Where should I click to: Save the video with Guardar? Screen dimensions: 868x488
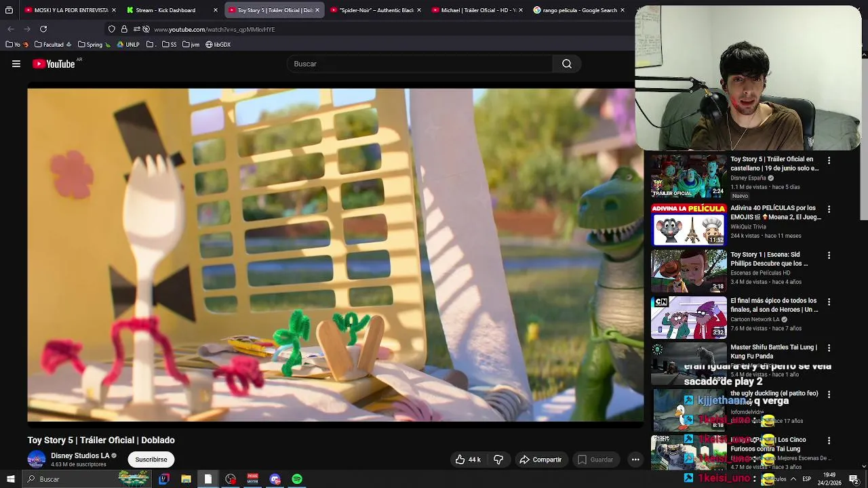point(595,460)
